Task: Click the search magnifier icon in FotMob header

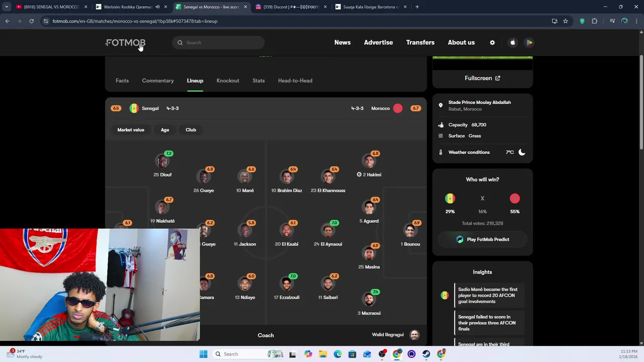Action: [180, 43]
